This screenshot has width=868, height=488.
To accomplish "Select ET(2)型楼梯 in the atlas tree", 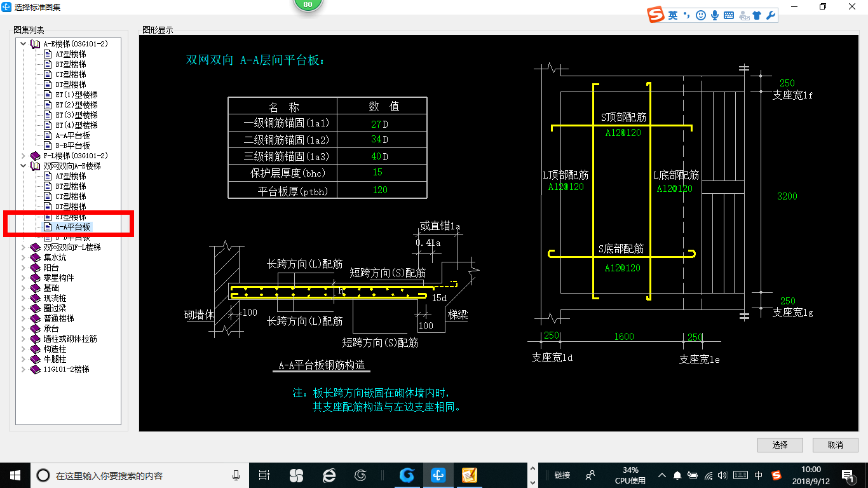I will pos(76,105).
